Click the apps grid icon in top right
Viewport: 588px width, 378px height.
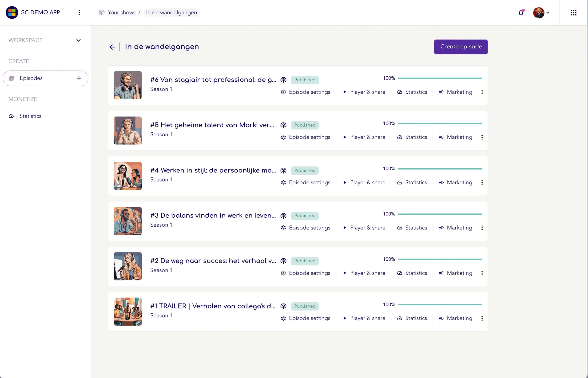pos(573,12)
